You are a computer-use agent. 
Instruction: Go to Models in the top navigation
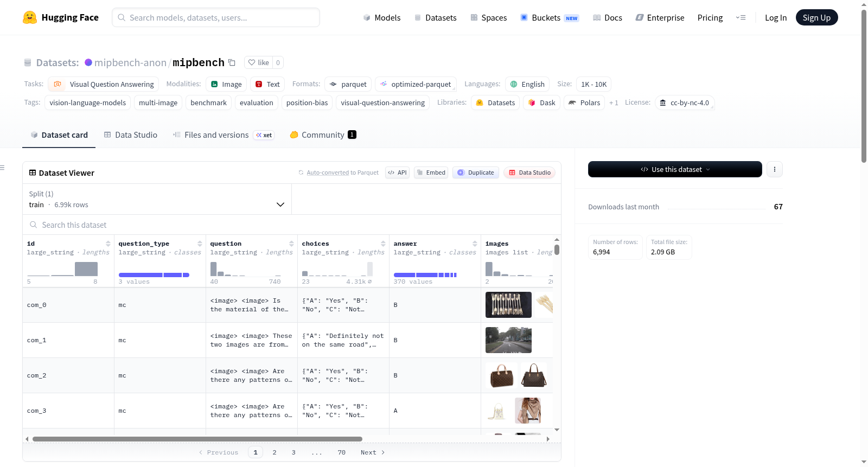[382, 18]
